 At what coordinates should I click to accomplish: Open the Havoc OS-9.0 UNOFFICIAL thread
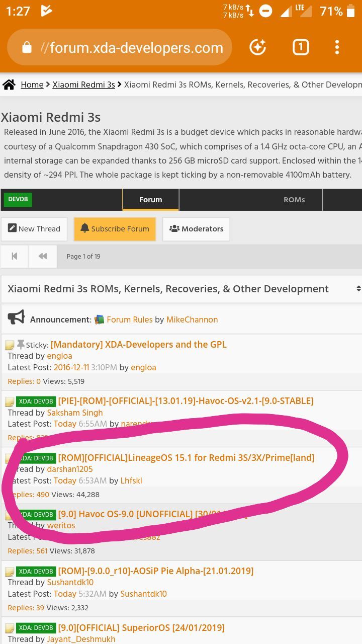tap(152, 514)
